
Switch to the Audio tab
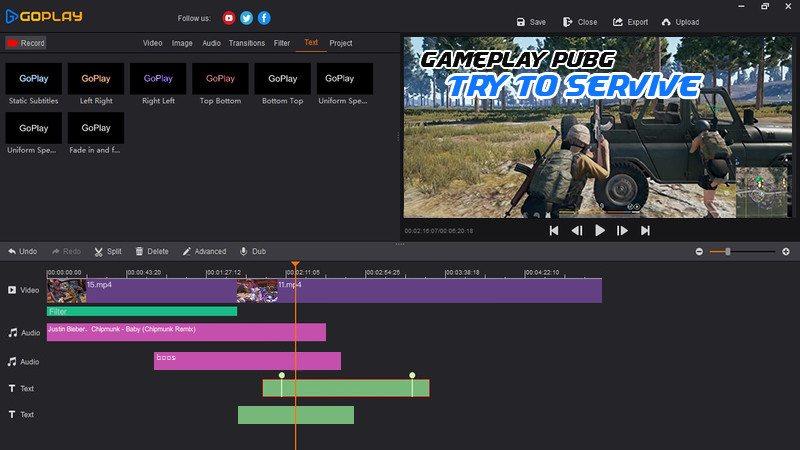211,43
